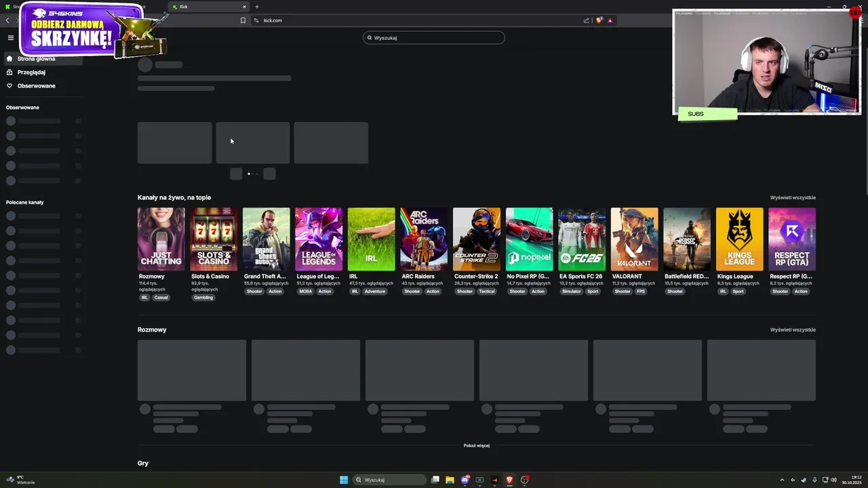Click the Adventure tag under IRL
This screenshot has height=488, width=868.
pos(375,291)
